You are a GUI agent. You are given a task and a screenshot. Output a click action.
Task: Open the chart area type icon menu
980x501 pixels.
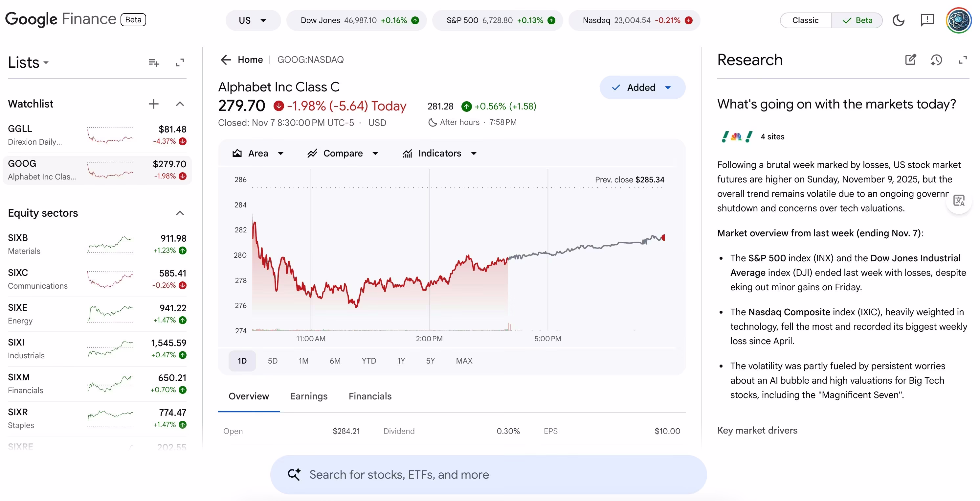click(x=237, y=153)
